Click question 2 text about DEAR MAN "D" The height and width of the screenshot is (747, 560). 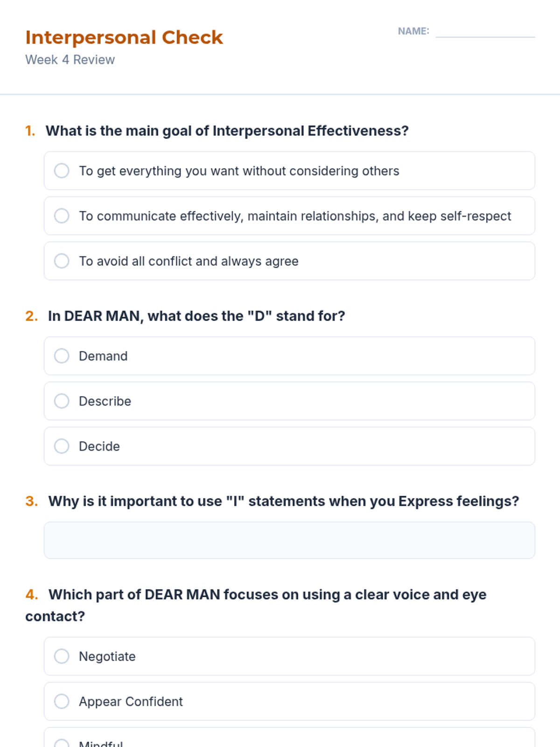click(x=196, y=316)
